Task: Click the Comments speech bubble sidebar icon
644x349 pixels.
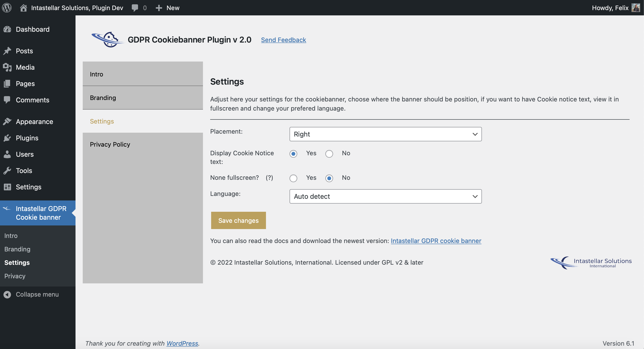Action: pyautogui.click(x=7, y=100)
